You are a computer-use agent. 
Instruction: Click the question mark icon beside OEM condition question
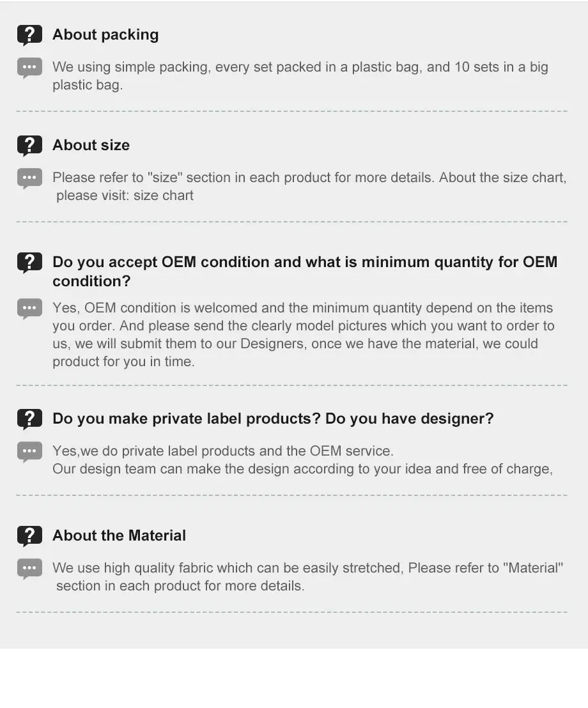pyautogui.click(x=29, y=263)
